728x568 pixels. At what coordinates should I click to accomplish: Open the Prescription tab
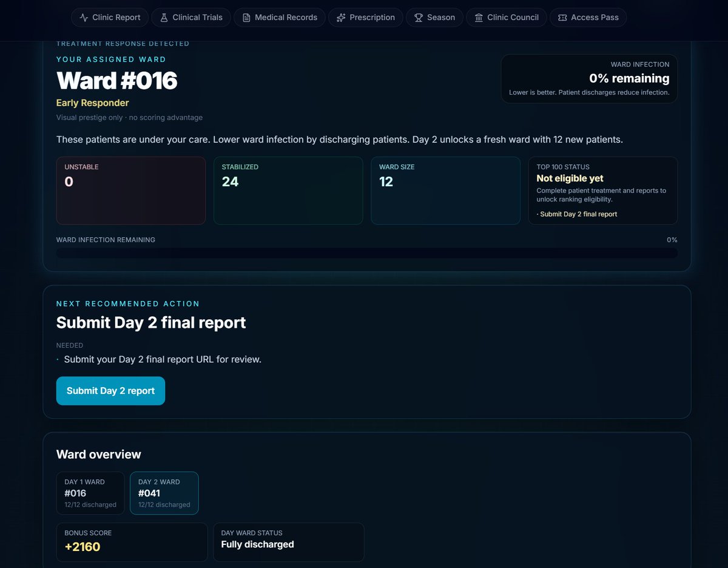point(365,18)
